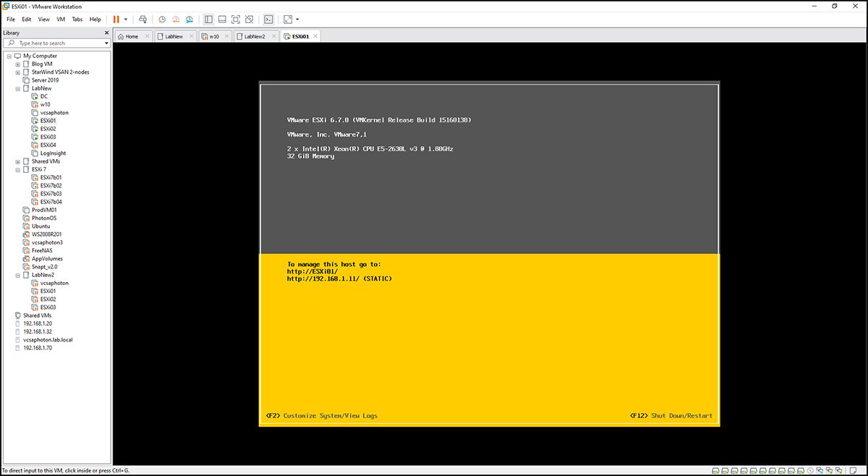Viewport: 868px width, 476px height.
Task: Take a snapshot of the virtual machine
Action: [x=162, y=19]
